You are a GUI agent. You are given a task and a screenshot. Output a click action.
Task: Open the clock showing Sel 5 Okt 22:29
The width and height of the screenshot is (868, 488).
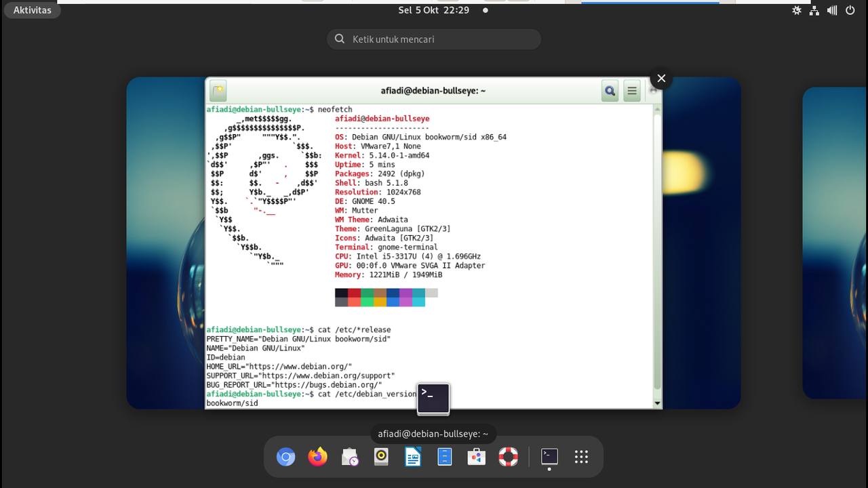[x=434, y=10]
